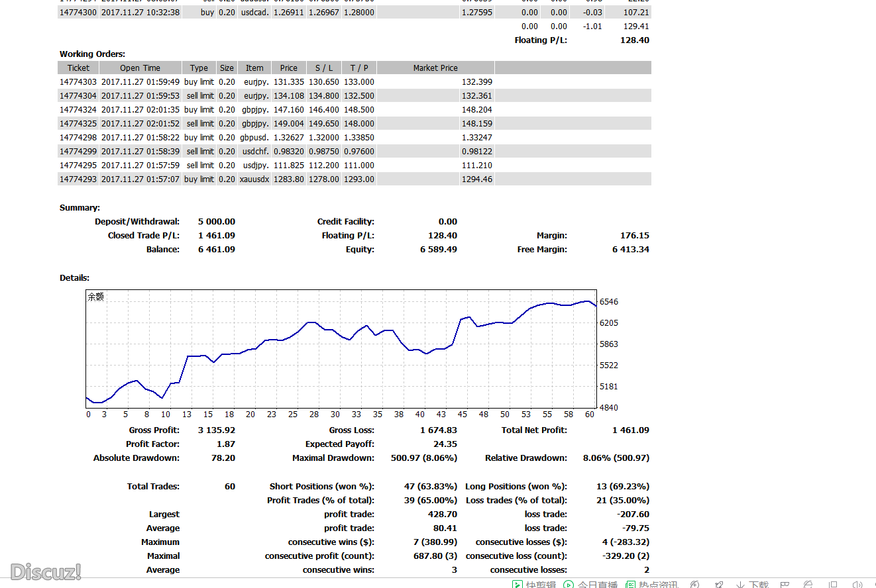The width and height of the screenshot is (876, 588).
Task: Click the gbpusd. item cell
Action: [254, 137]
